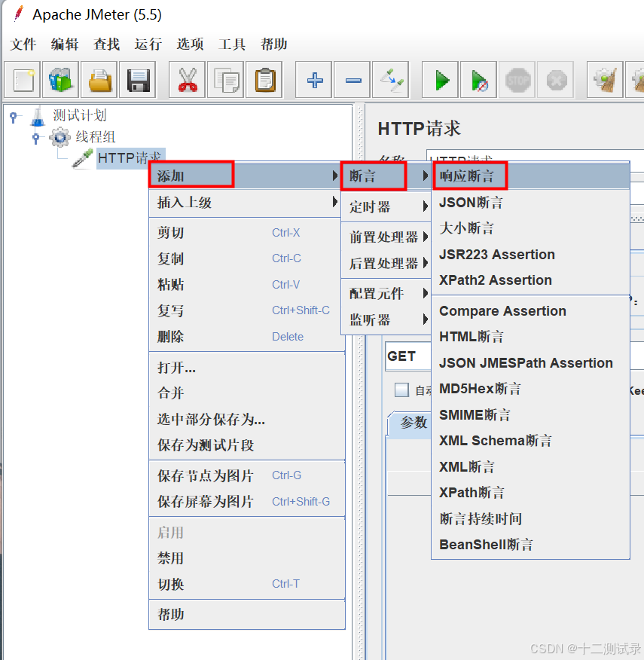This screenshot has width=644, height=660.
Task: Click the Copy toolbar icon
Action: point(226,80)
